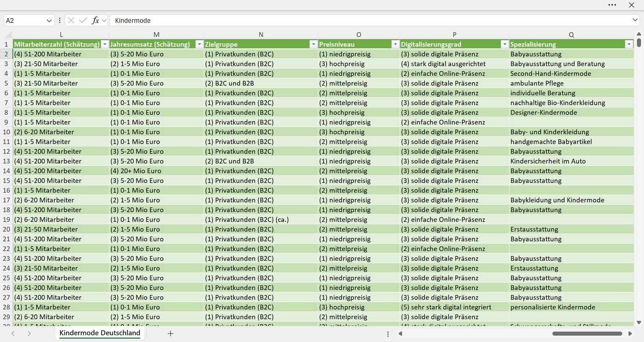Screen dimensions: 644x342
Task: Select column O header
Action: (x=359, y=35)
